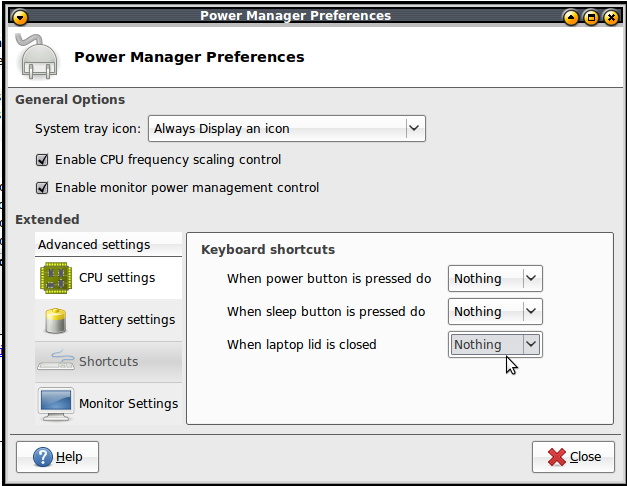Expand the sleep button action dropdown

pos(494,312)
